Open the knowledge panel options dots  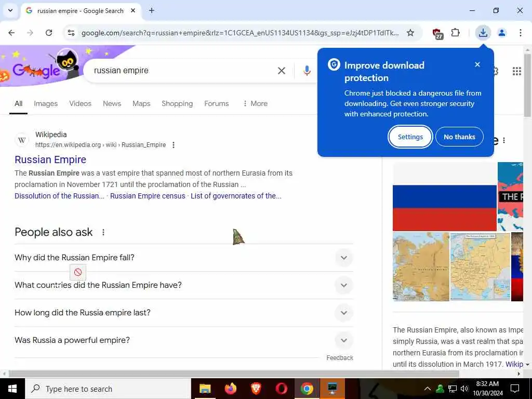(504, 140)
